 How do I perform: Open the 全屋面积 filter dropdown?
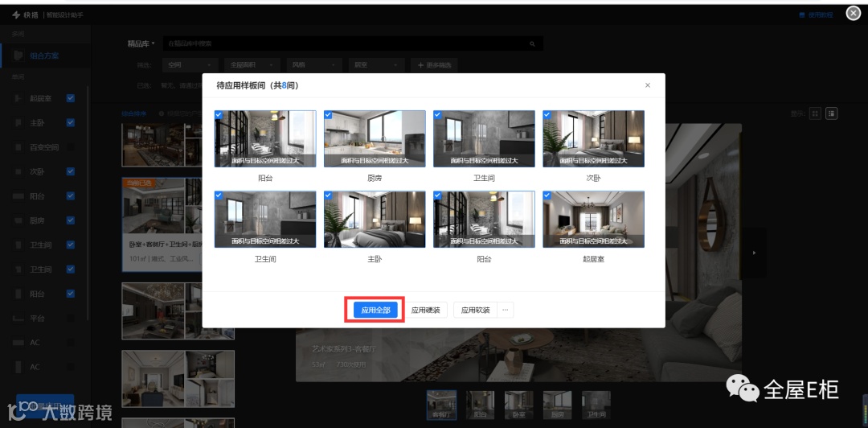pyautogui.click(x=253, y=65)
